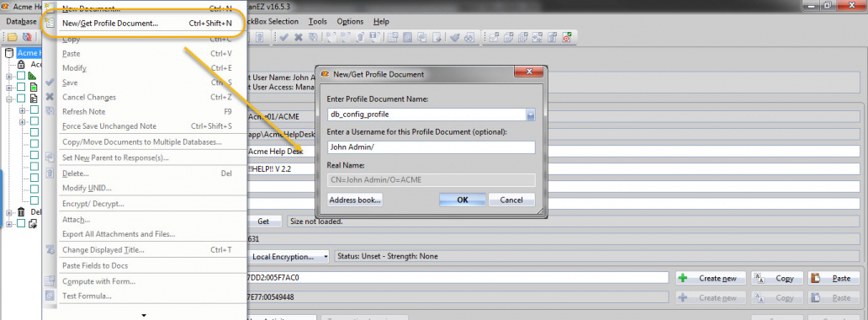The width and height of the screenshot is (868, 320).
Task: Check the box beside the green triangle tree item
Action: click(21, 76)
